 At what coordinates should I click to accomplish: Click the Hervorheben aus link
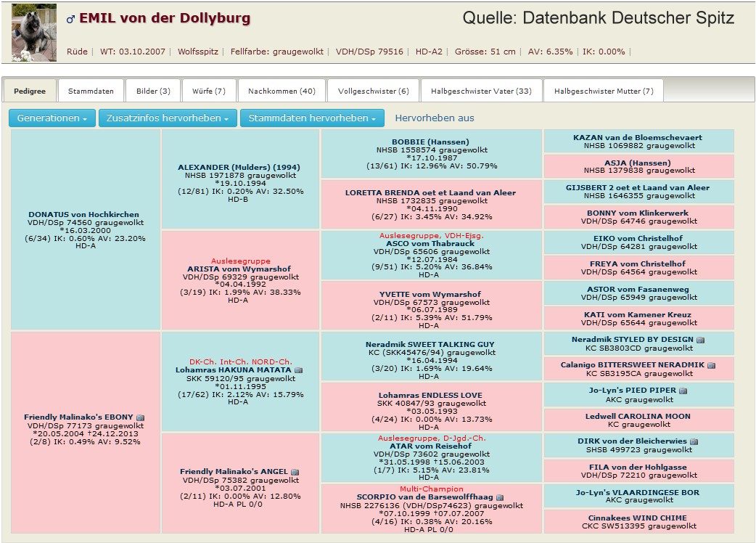click(435, 118)
